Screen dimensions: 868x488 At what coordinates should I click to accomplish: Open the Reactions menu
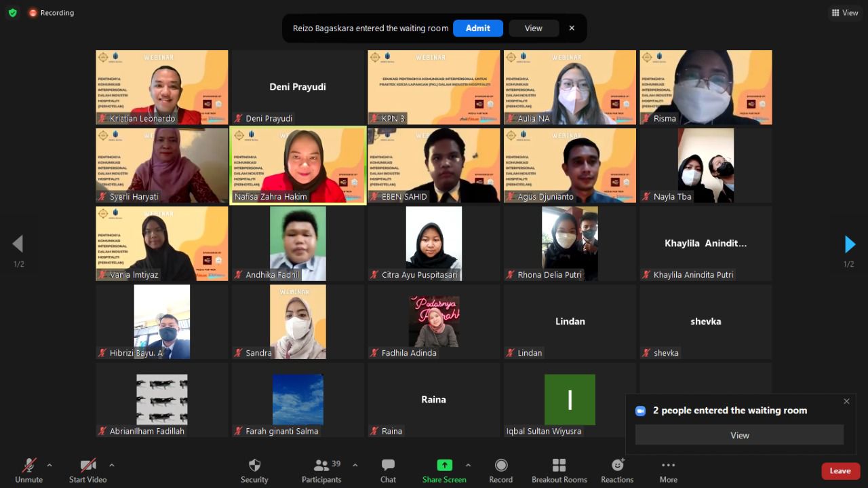(x=617, y=466)
